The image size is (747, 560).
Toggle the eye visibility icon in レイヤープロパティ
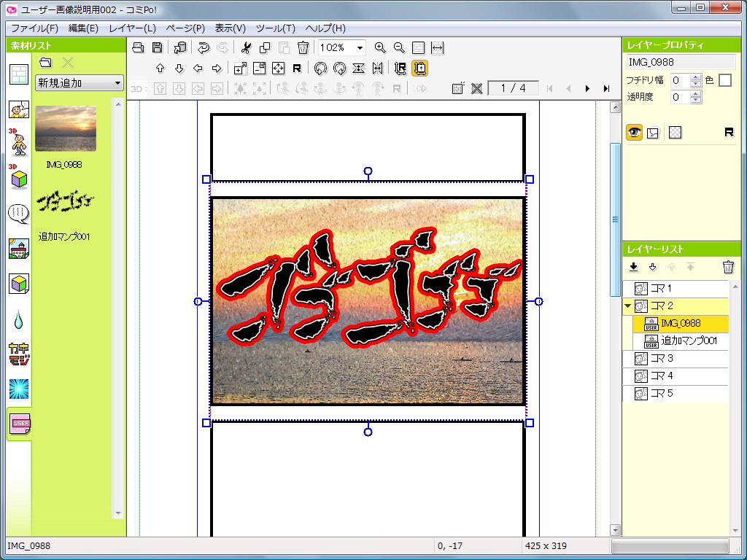[x=635, y=132]
